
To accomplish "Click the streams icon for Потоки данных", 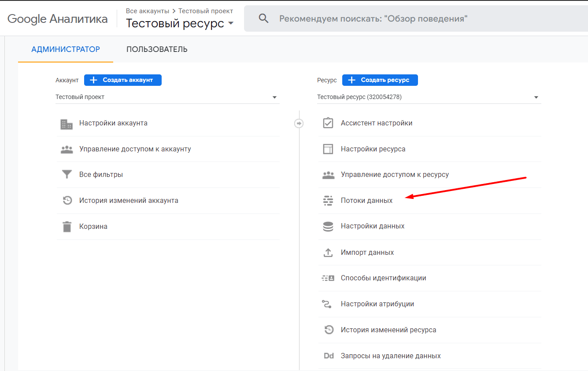I will [x=328, y=201].
